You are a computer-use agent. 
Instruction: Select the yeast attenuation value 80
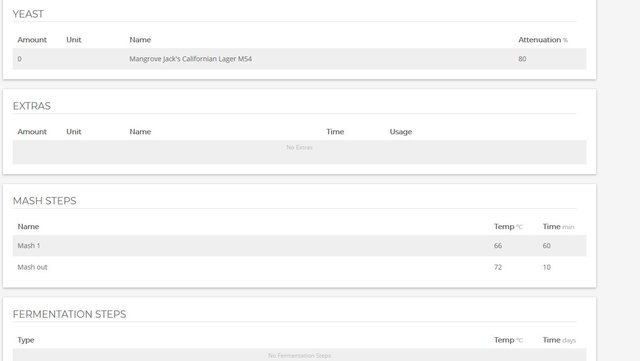click(x=522, y=59)
